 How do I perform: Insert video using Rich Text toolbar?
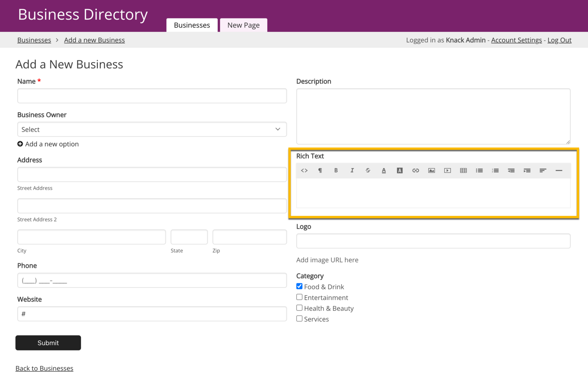click(x=447, y=171)
